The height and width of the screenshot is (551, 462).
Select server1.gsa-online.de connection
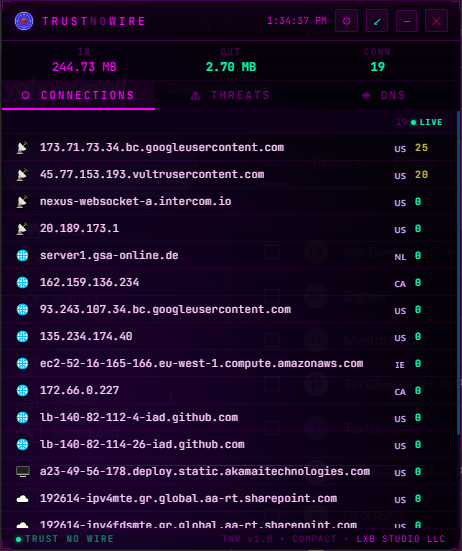pos(229,255)
